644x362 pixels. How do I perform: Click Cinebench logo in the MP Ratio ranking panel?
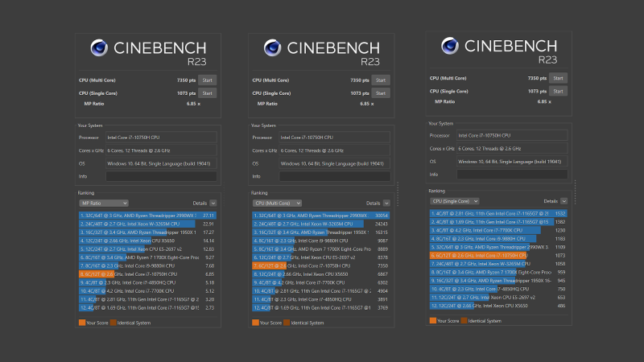point(99,48)
